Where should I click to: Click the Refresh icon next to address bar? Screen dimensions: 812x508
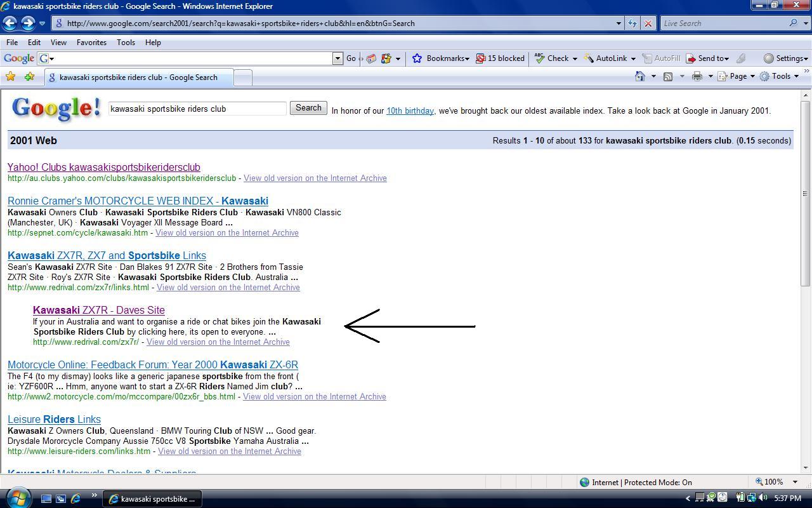tap(632, 23)
